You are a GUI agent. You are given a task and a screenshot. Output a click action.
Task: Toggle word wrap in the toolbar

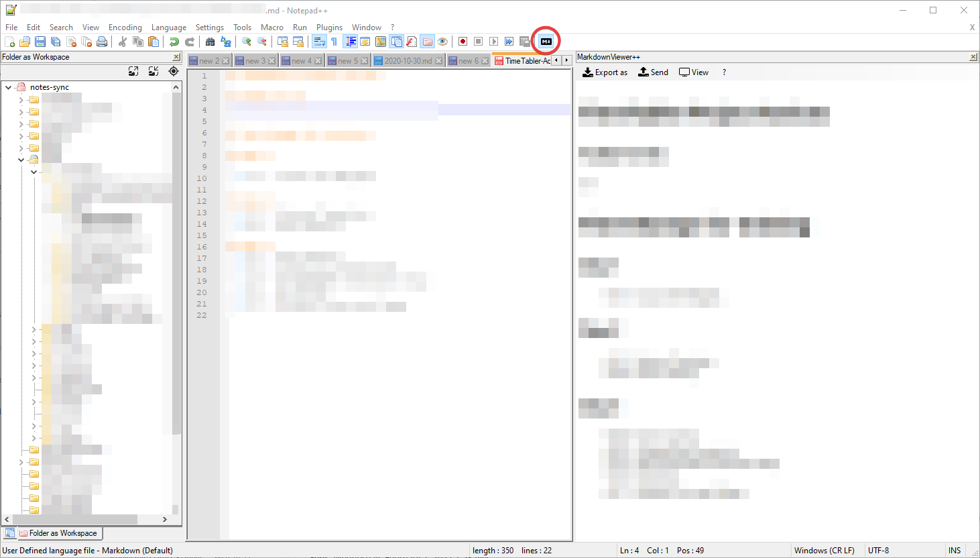[318, 41]
